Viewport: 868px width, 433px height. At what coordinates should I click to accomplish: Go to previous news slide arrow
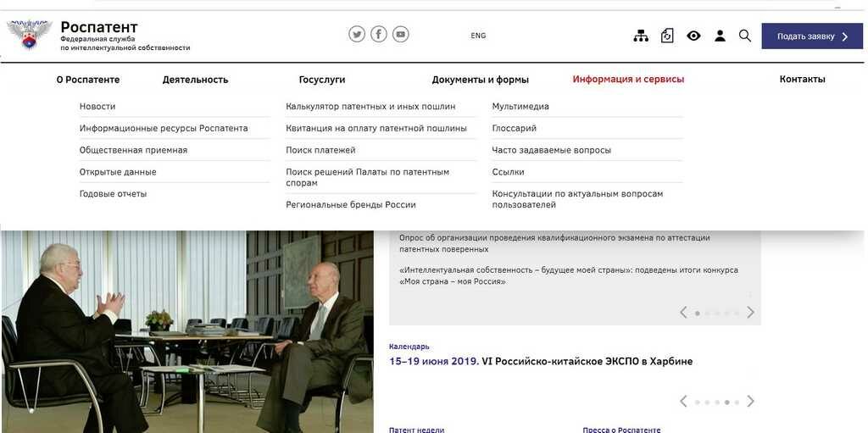pos(683,313)
